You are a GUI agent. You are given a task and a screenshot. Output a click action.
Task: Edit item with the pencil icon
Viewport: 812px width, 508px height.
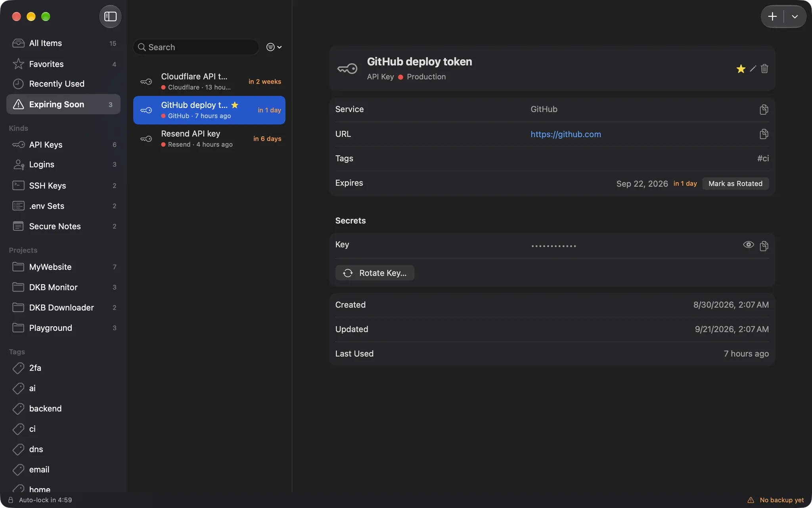point(753,69)
